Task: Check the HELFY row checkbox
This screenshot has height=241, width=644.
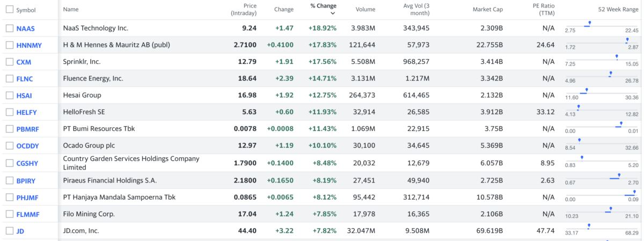Action: [9, 112]
